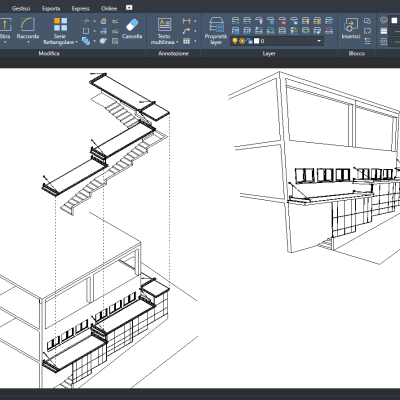Toggle the layer 0 freeze sun icon
The height and width of the screenshot is (400, 400).
tap(242, 41)
